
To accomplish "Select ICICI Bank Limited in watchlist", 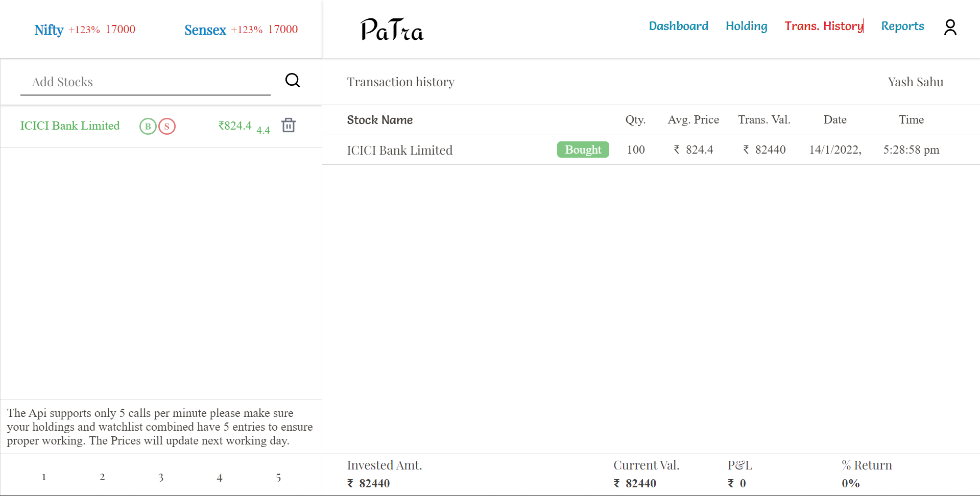I will point(70,126).
